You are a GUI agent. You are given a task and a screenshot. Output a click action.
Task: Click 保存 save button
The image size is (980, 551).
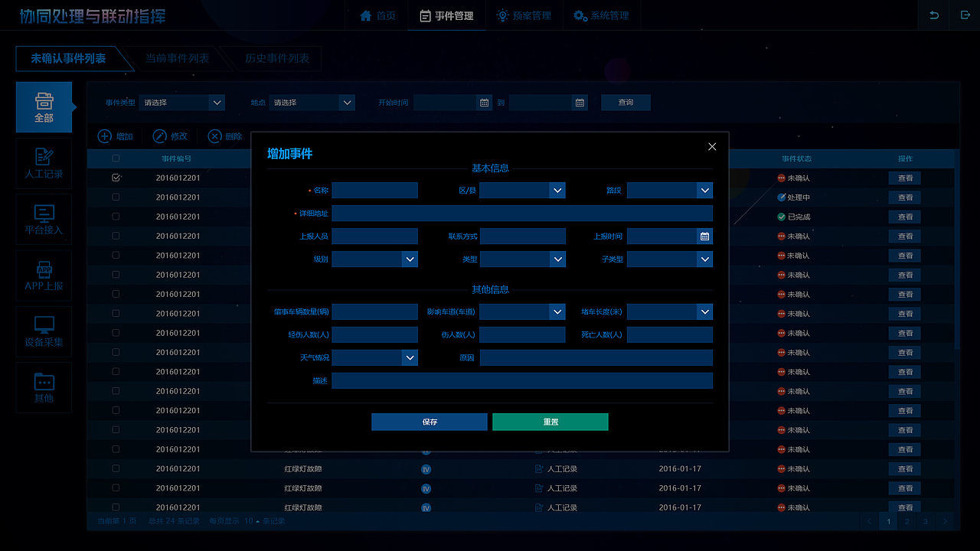click(x=430, y=422)
